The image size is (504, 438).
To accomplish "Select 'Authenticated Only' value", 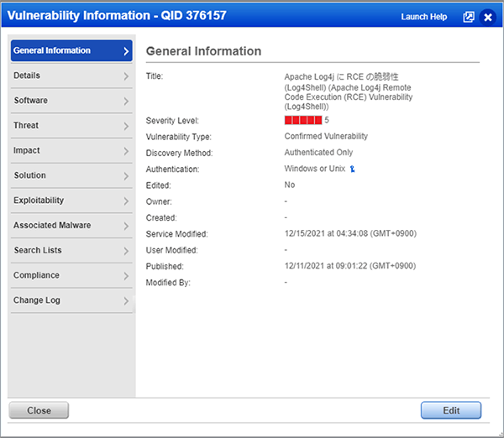I will (318, 153).
